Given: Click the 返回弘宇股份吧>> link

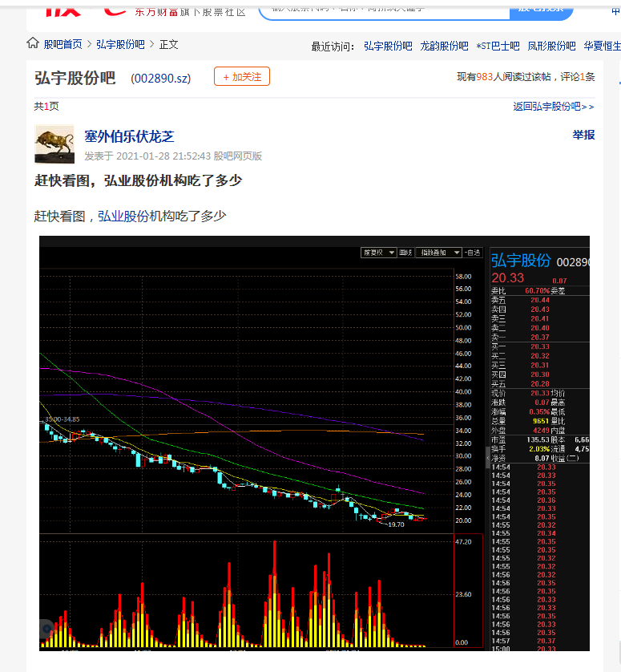Looking at the screenshot, I should coord(554,107).
